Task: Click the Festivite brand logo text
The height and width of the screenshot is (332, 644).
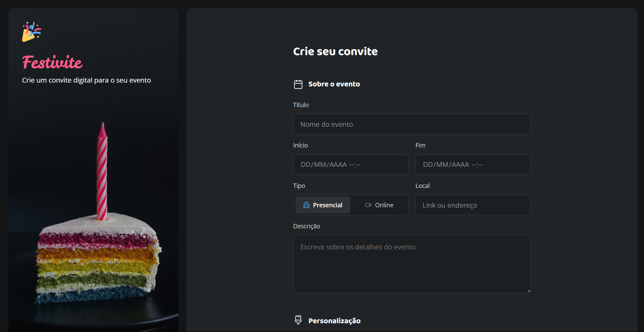Action: point(52,62)
